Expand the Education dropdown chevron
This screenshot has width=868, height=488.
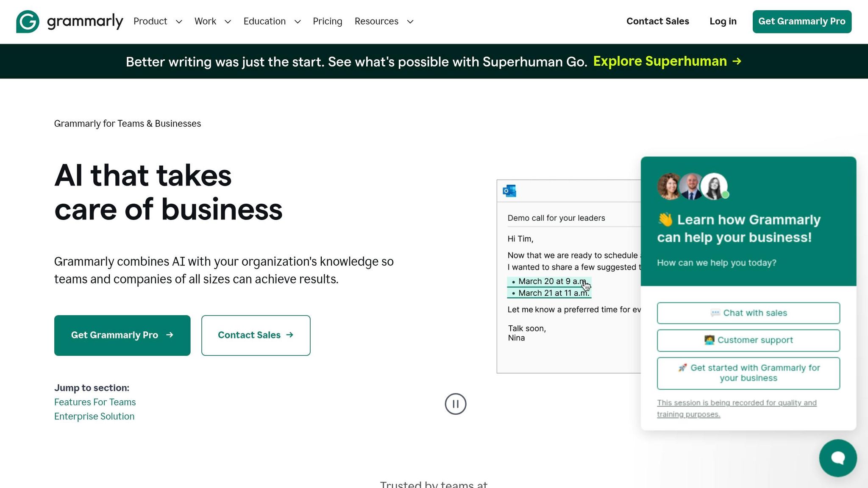(x=298, y=22)
